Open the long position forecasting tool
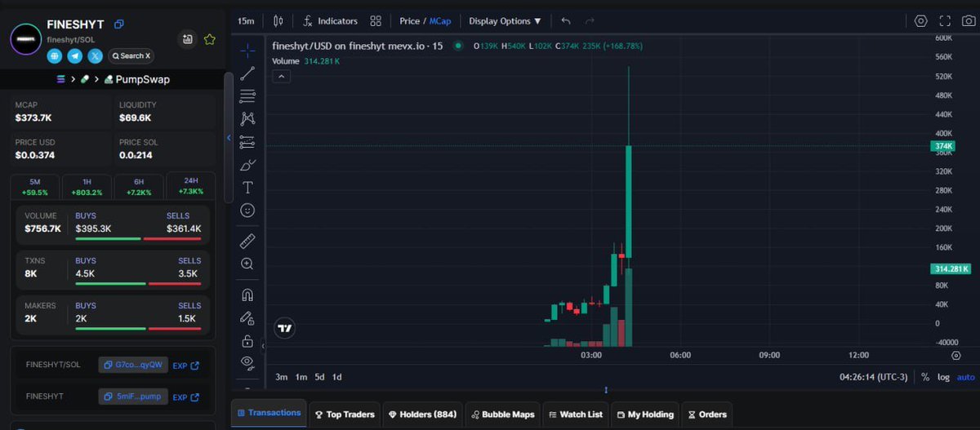Image resolution: width=980 pixels, height=430 pixels. coord(247,142)
